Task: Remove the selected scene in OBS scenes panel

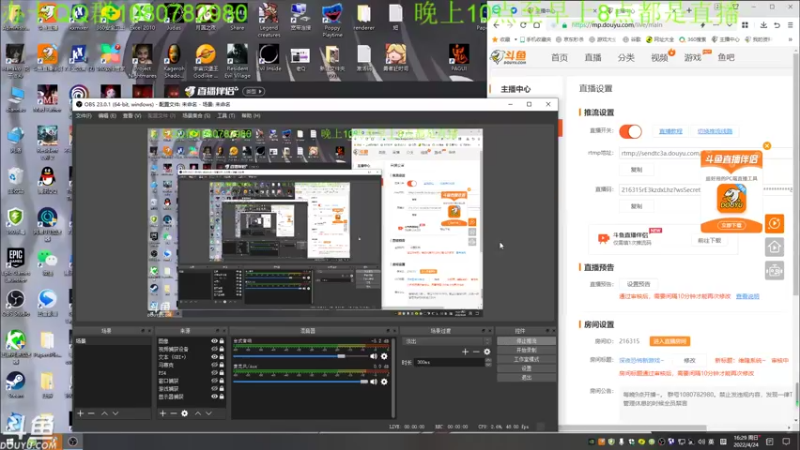Action: click(x=91, y=413)
